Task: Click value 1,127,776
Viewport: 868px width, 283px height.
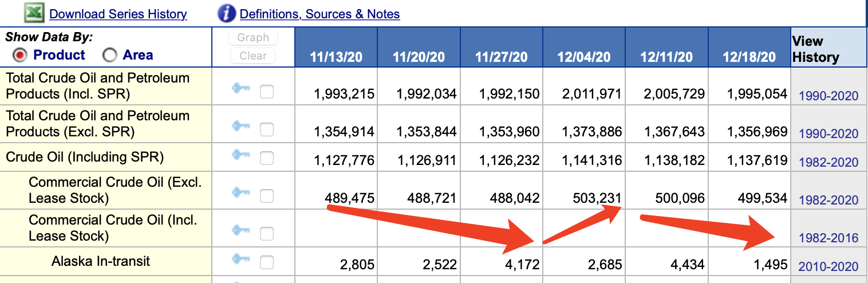Action: point(344,160)
